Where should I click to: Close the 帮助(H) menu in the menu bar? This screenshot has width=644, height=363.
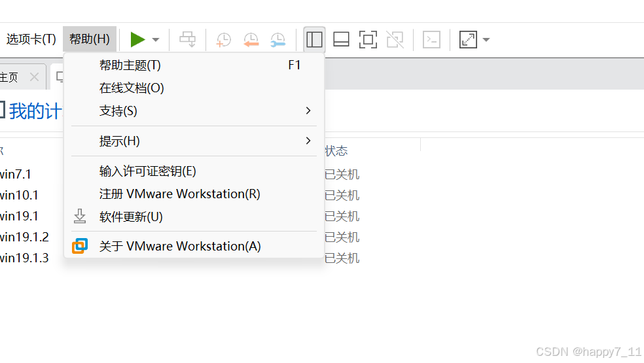click(x=90, y=39)
